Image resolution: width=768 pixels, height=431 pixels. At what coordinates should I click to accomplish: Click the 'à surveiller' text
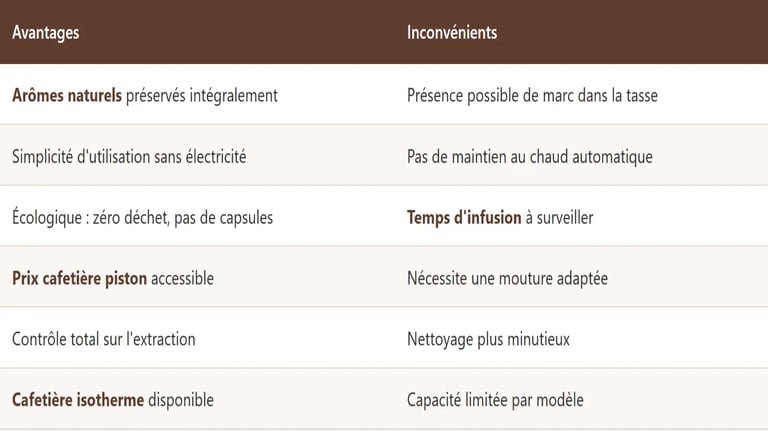(559, 217)
